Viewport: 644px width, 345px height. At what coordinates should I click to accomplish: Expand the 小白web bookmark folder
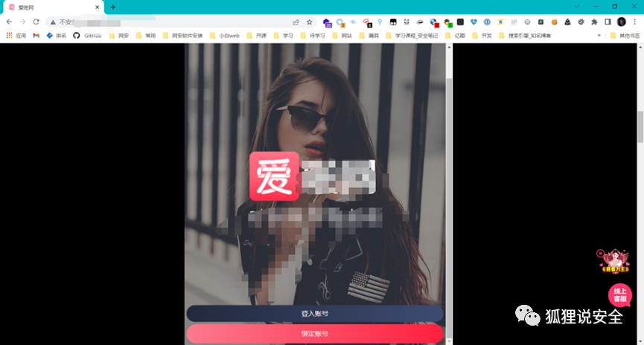pyautogui.click(x=225, y=36)
